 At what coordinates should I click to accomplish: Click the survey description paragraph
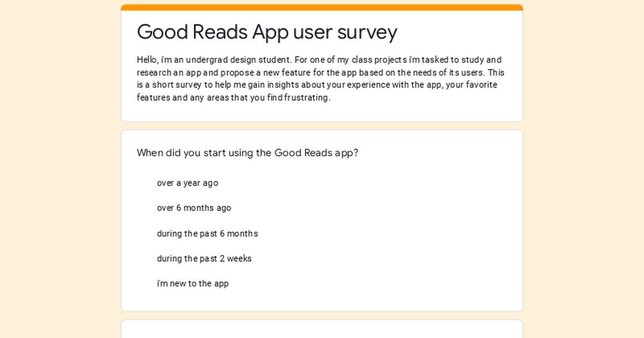point(321,79)
